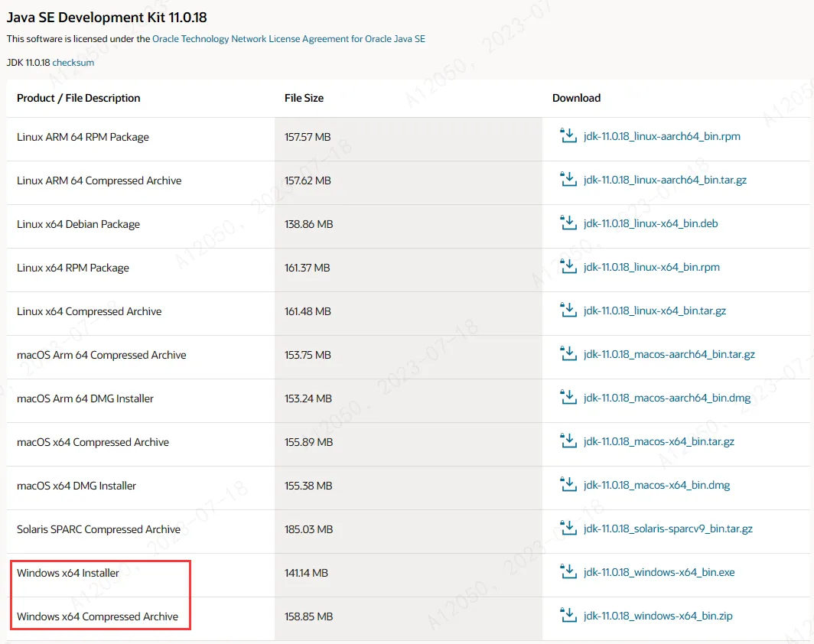Download jdk-11.0.18_windows-x64_bin.exe link
Screen dimensions: 814x644
point(659,572)
